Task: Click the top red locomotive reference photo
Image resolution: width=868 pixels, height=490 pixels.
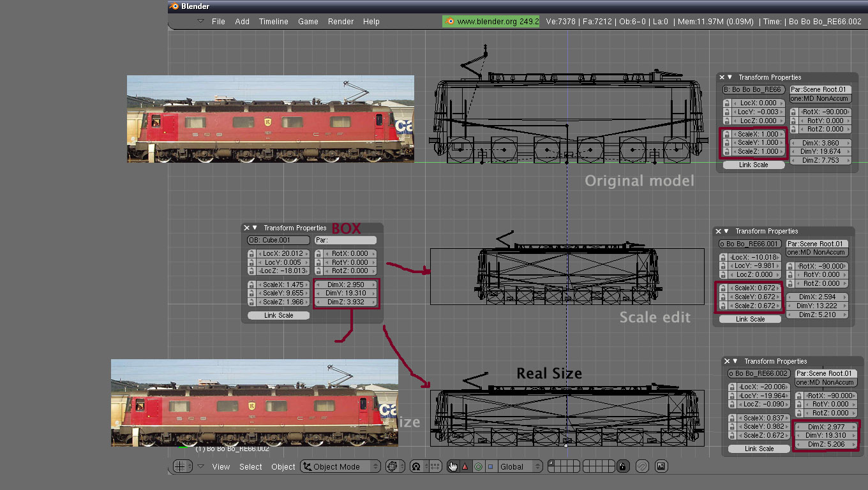Action: click(x=271, y=119)
